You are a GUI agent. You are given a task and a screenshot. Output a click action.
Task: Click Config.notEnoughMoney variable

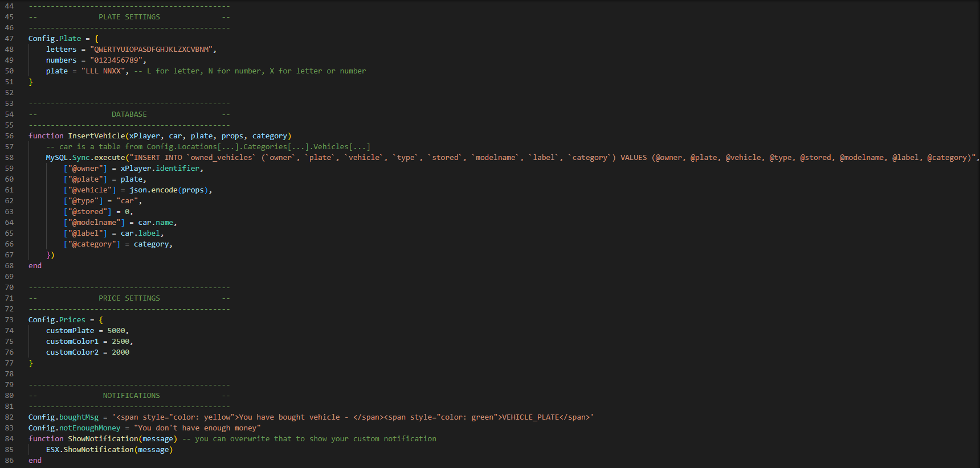click(x=75, y=428)
